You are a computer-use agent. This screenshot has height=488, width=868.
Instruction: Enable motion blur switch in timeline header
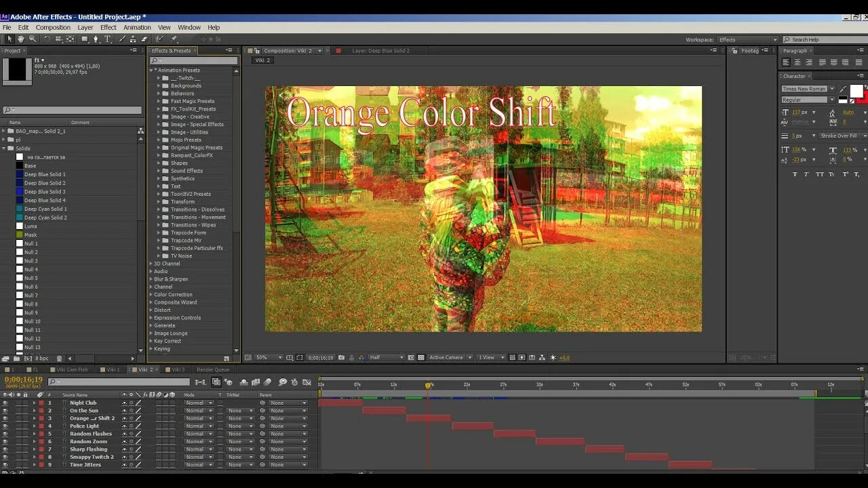click(x=267, y=382)
